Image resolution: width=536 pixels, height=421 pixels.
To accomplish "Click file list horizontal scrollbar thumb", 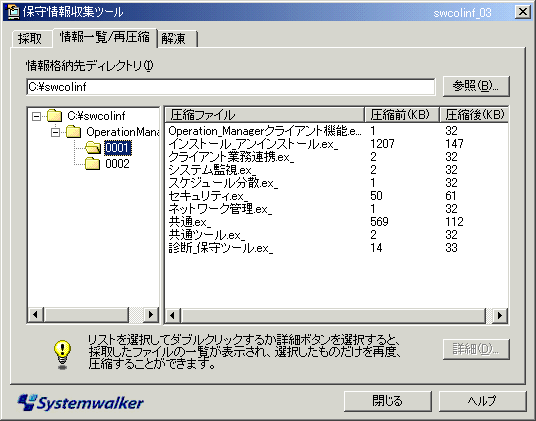I will tap(333, 315).
